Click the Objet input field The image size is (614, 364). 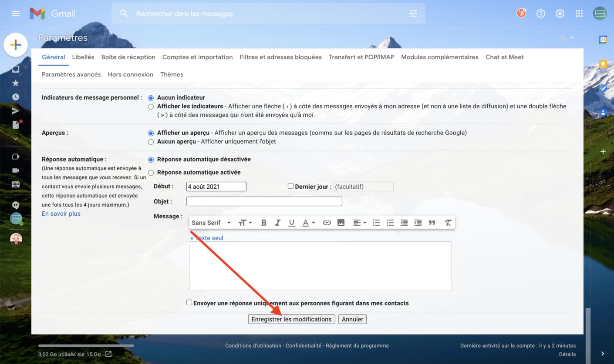tap(264, 201)
